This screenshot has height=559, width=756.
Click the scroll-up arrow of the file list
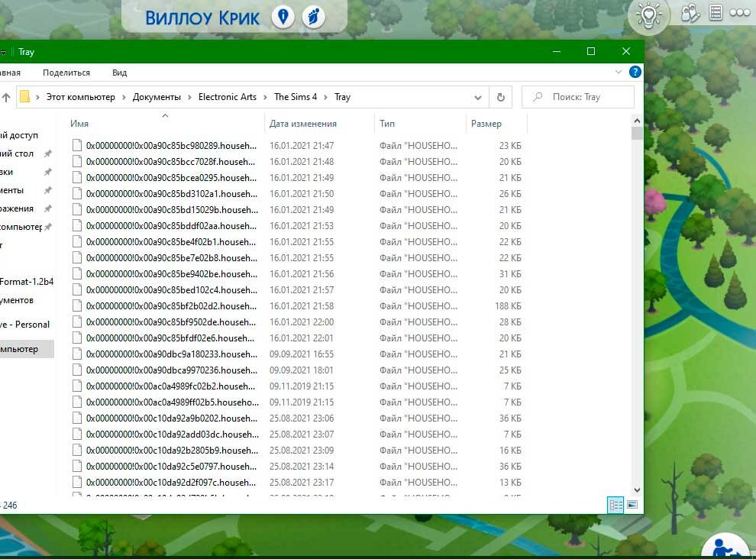click(637, 121)
